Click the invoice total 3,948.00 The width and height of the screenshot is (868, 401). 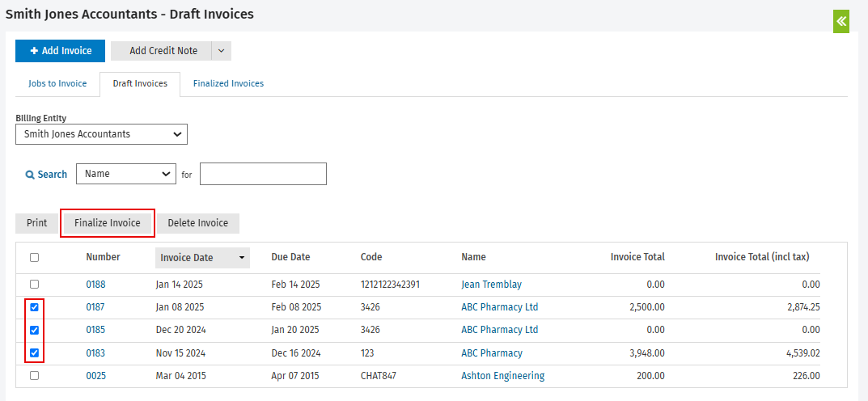click(x=647, y=353)
